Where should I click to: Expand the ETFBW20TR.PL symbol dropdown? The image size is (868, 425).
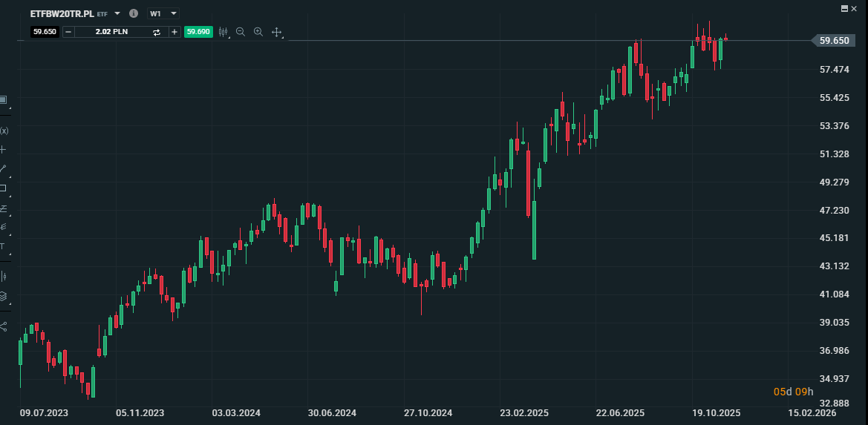(117, 13)
